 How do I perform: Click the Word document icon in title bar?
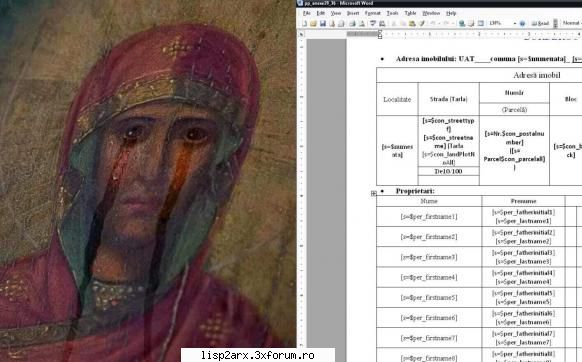tap(300, 3)
